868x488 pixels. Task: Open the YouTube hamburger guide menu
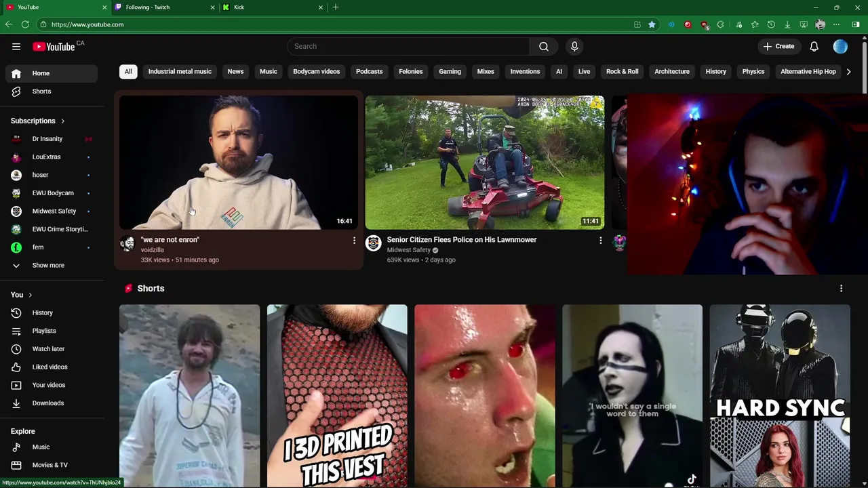click(16, 46)
